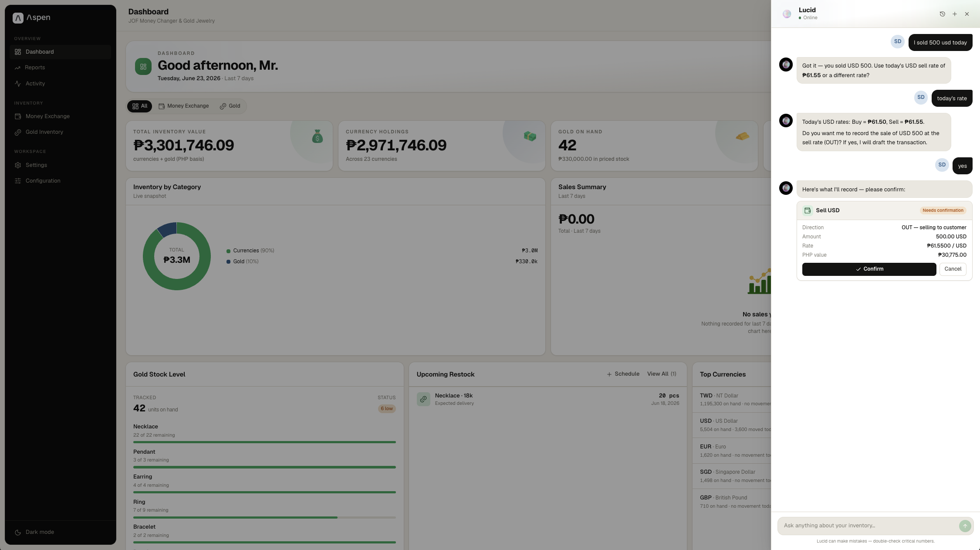Close the Lucid chat panel
Screen dimensions: 980x550
967,14
